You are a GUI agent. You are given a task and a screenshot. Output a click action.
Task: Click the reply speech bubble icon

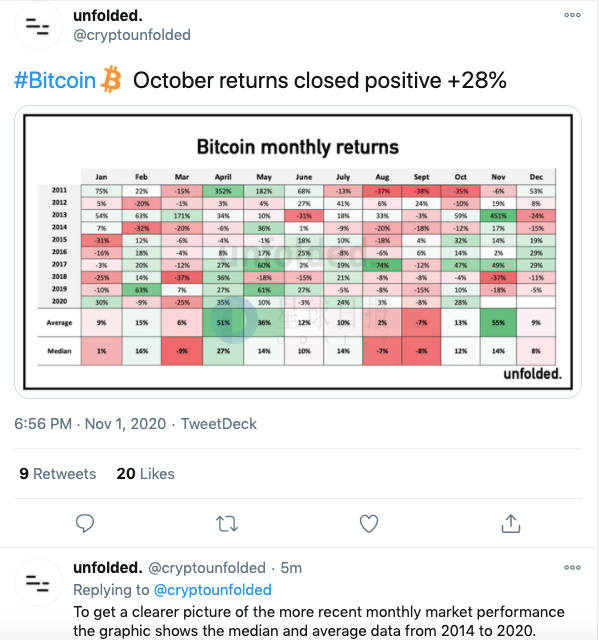tap(85, 523)
